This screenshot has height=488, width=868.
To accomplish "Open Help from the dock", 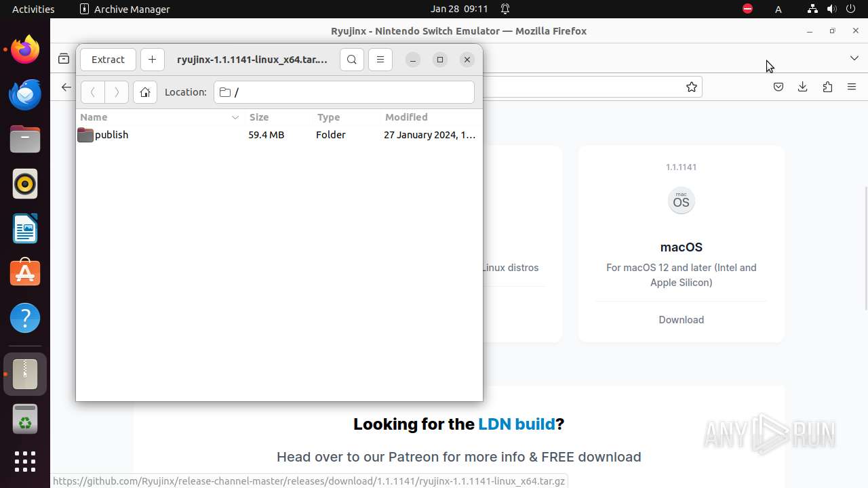I will 25,318.
